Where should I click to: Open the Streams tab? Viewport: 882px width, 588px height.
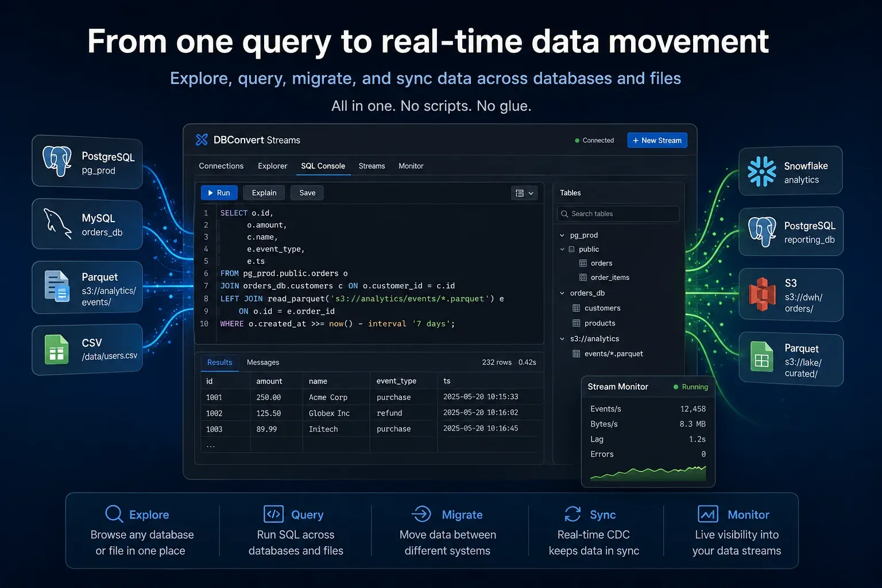point(372,166)
